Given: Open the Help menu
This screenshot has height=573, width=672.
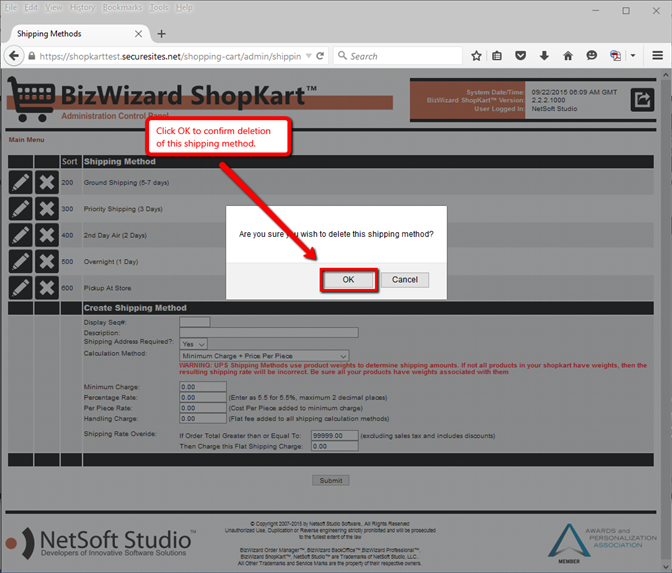Looking at the screenshot, I should coord(184,8).
